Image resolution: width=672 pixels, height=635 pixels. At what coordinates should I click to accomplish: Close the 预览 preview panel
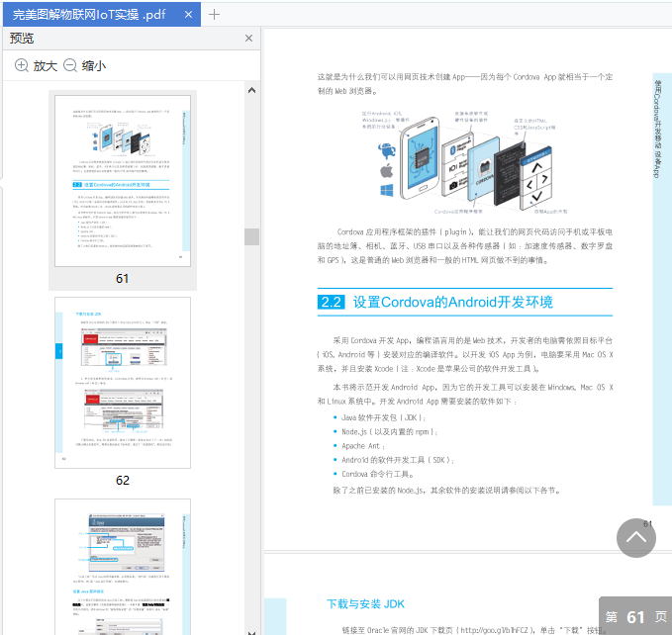tap(248, 39)
